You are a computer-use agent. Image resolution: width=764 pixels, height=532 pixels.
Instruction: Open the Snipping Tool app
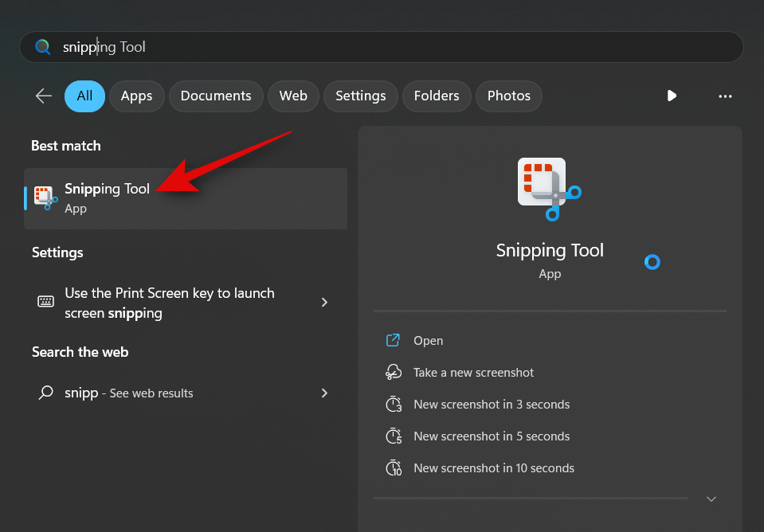pos(428,341)
